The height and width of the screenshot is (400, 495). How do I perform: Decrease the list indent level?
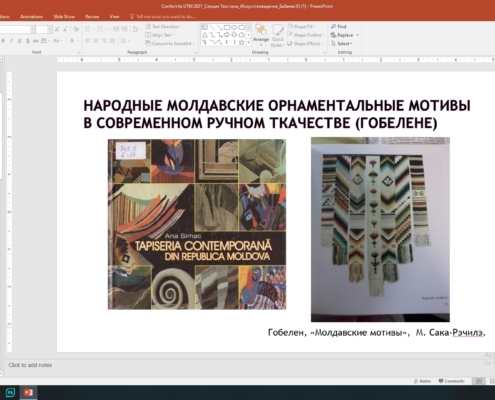(x=115, y=29)
